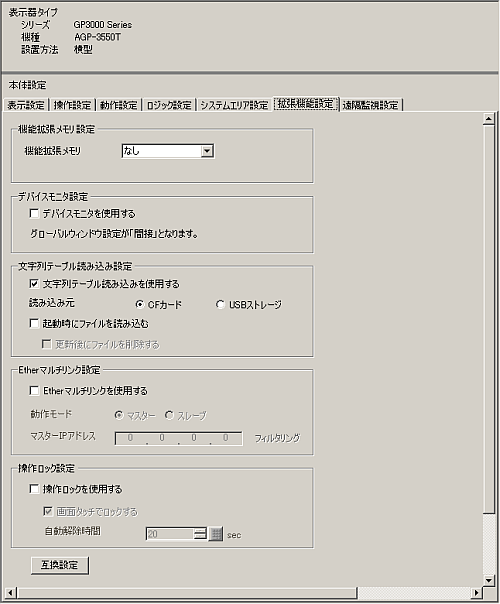Tick 操作ロックを使用する checkbox

click(x=34, y=489)
